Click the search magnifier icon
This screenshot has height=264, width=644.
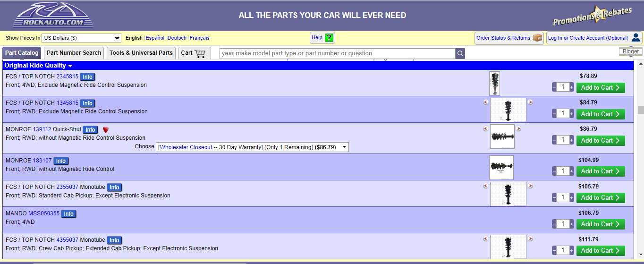click(x=460, y=53)
